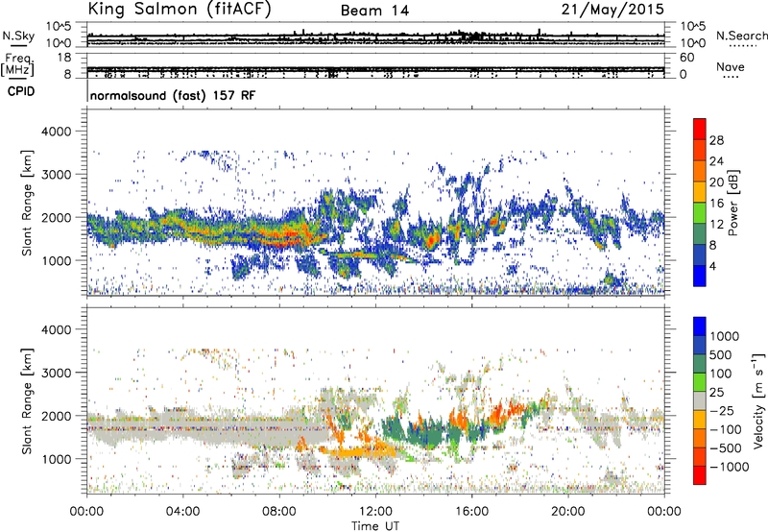This screenshot has width=768, height=532.
Task: Click the '04:00' time axis tick
Action: [182, 512]
